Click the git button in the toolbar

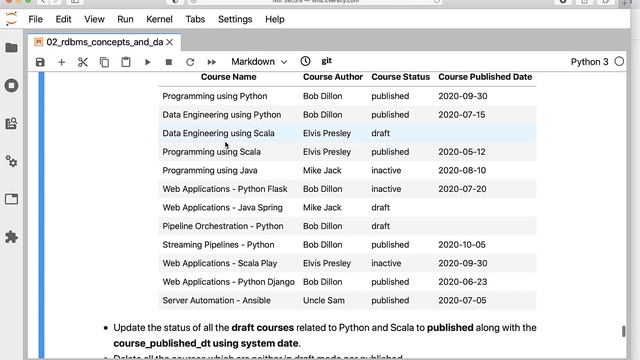(327, 61)
